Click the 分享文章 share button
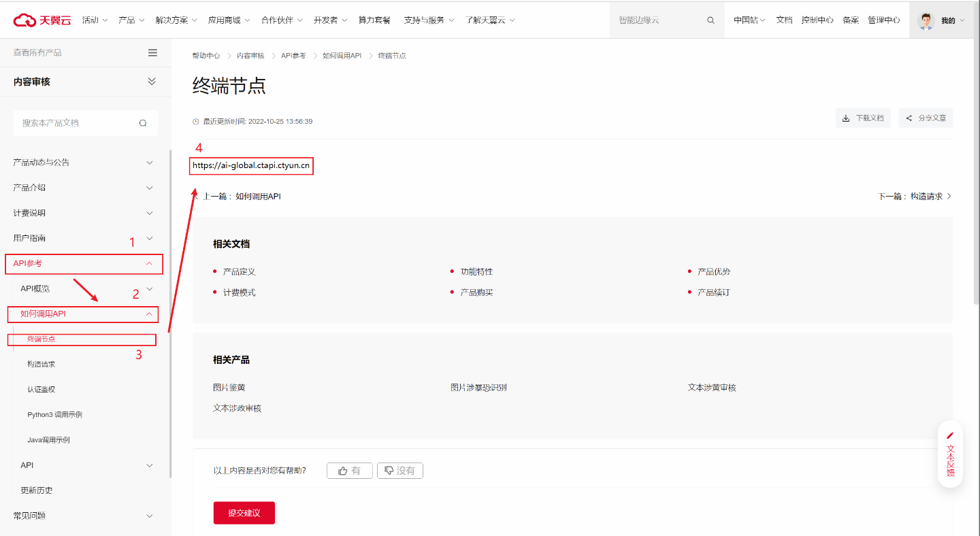980x536 pixels. [925, 118]
